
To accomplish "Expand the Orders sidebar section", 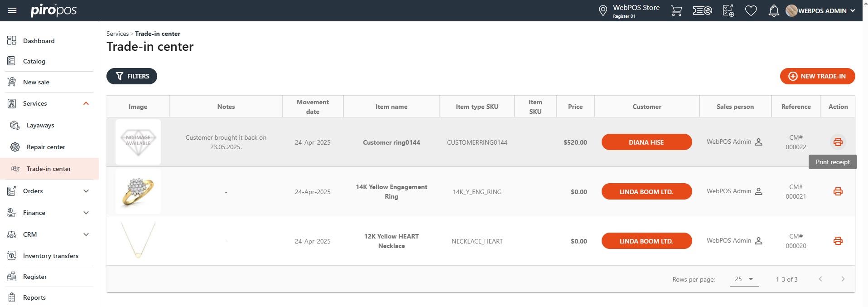I will tap(86, 191).
